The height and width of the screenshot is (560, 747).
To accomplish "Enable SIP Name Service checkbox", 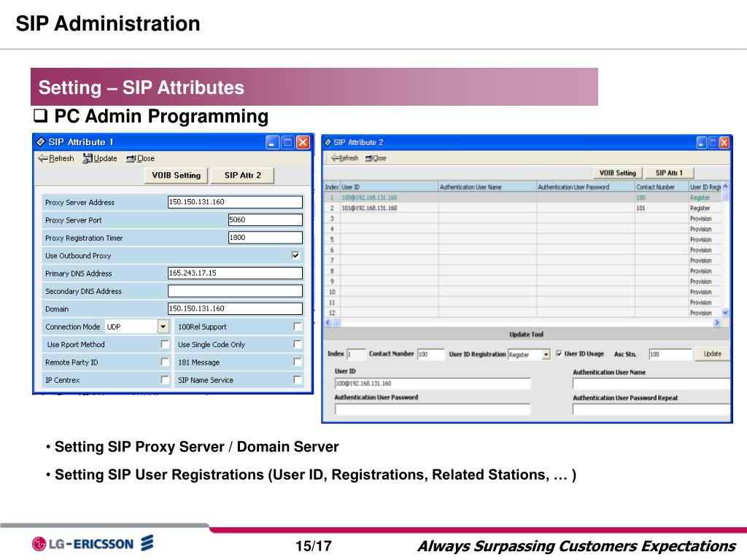I will click(298, 379).
